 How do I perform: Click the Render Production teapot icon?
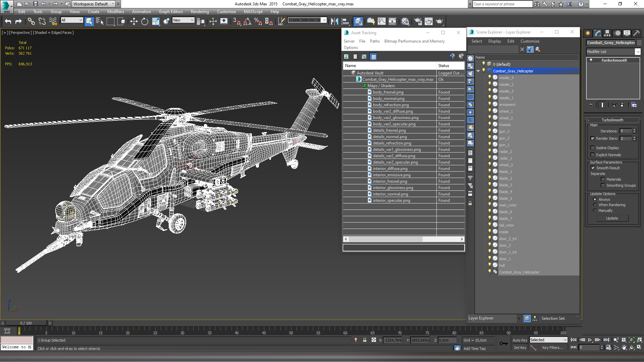(439, 21)
